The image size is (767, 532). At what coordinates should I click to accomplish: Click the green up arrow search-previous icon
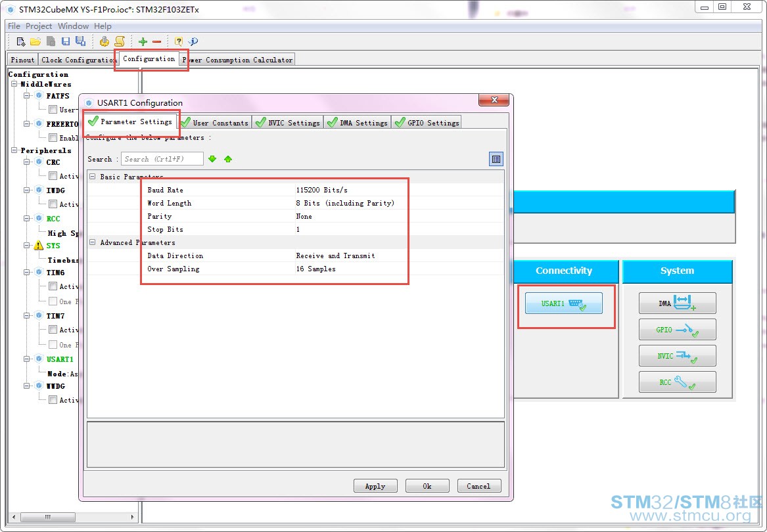pos(228,159)
